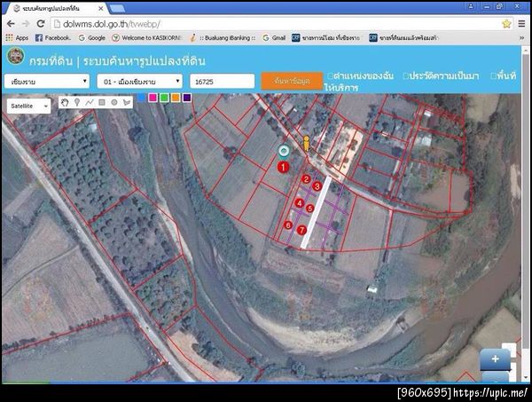Select the ระบบค้นหารูปแปลงที่ดิน browser tab
This screenshot has width=532, height=402.
pos(58,9)
